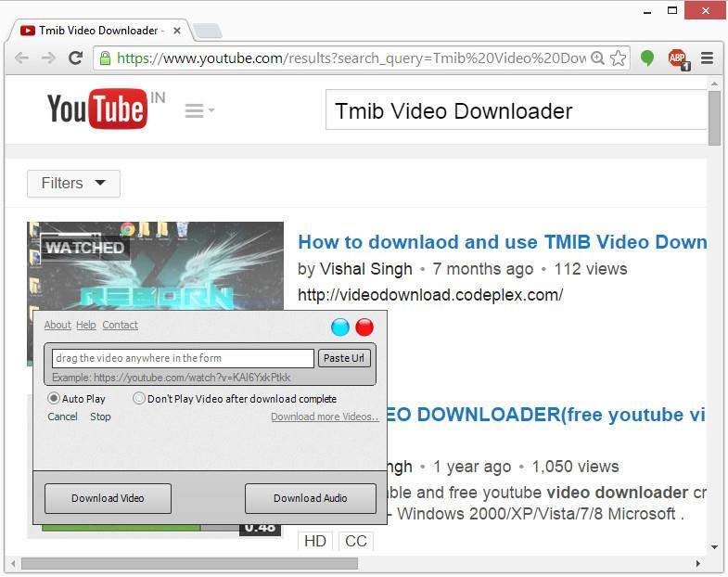
Task: Open the About link in downloader
Action: tap(57, 325)
